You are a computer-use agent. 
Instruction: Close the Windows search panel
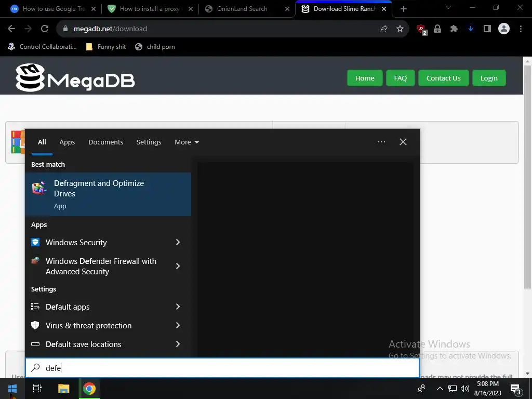click(x=403, y=142)
